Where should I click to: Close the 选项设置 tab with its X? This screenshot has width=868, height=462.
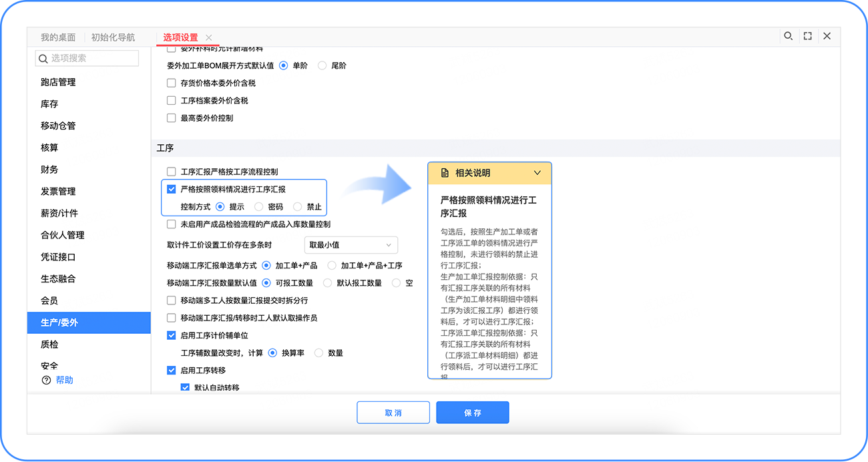pos(209,37)
